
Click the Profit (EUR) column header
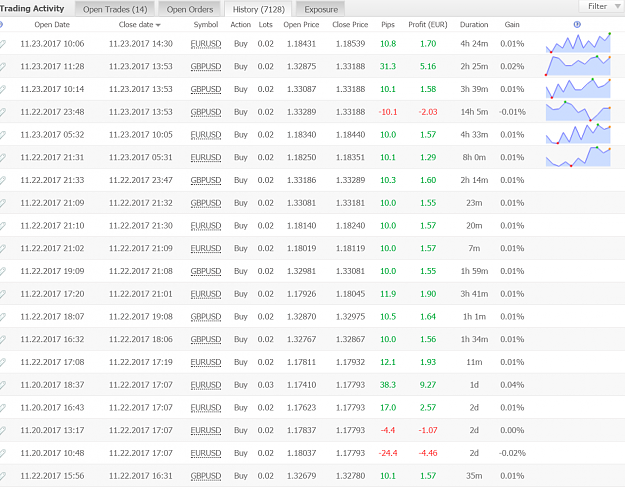click(428, 24)
